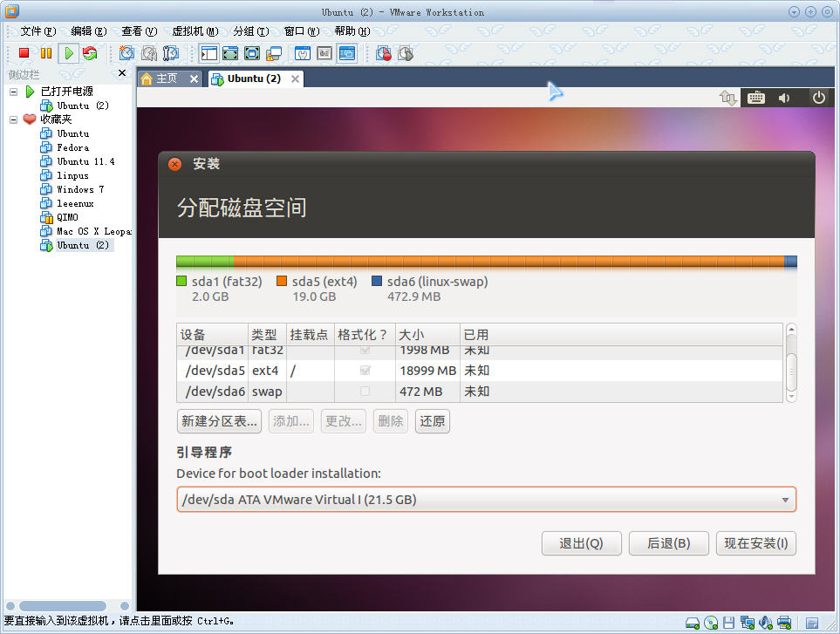Click the Revert to snapshot toolbar icon
840x634 pixels.
point(149,53)
